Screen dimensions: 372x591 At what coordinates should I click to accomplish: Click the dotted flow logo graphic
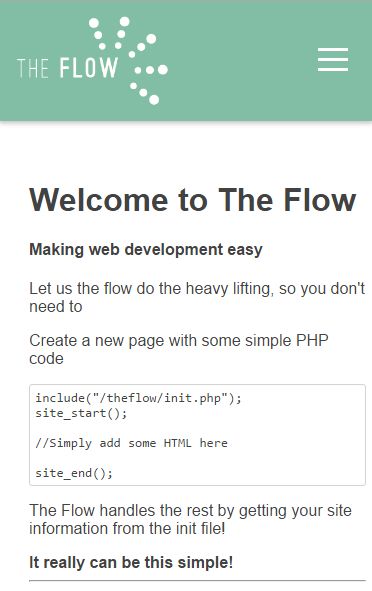coord(129,60)
